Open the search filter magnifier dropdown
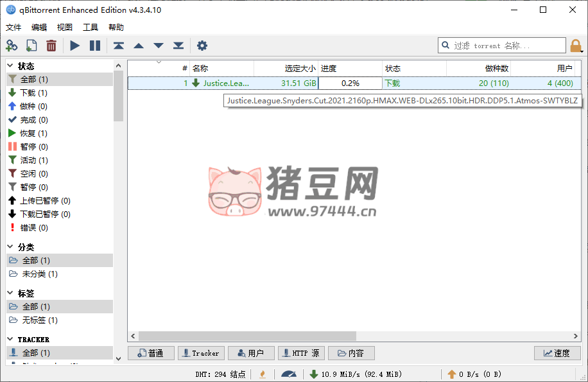The height and width of the screenshot is (382, 588). pos(446,46)
